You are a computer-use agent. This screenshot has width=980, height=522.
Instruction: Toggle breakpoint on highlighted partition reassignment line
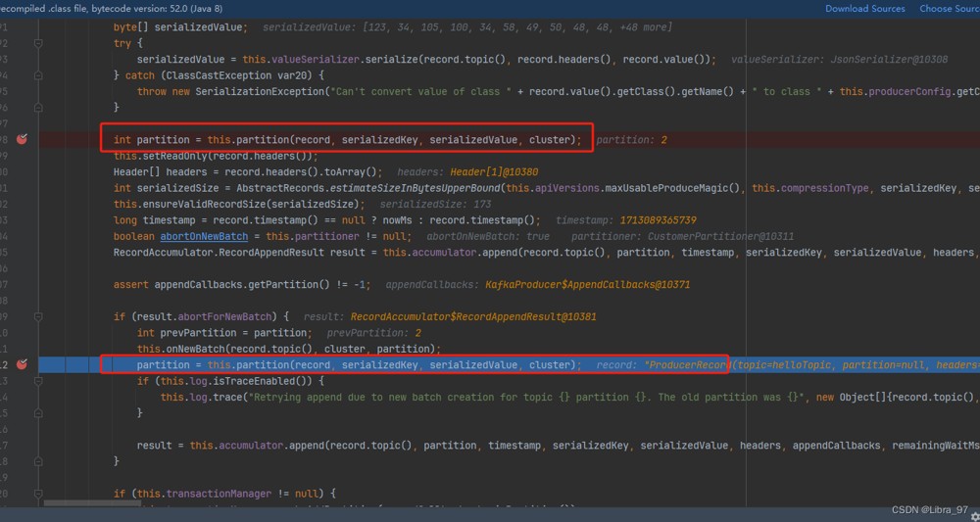[22, 364]
